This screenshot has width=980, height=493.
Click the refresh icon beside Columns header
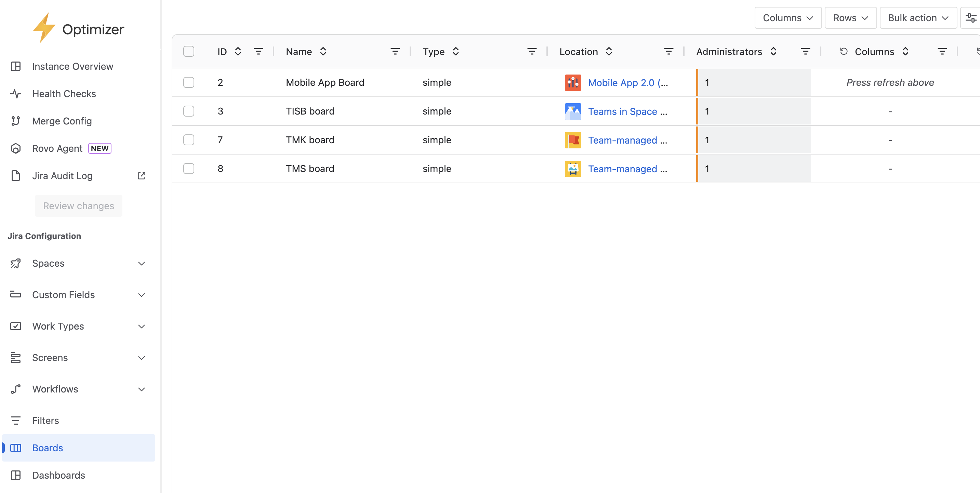coord(844,51)
